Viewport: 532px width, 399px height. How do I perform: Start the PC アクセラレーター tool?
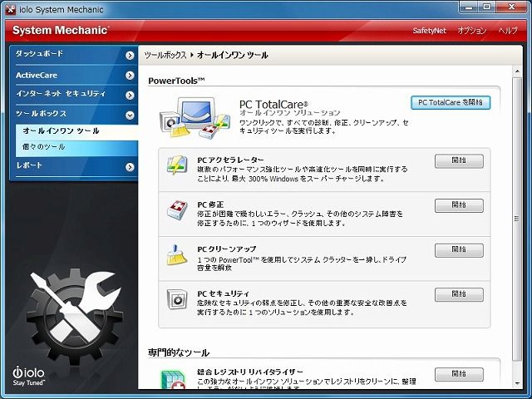[459, 161]
